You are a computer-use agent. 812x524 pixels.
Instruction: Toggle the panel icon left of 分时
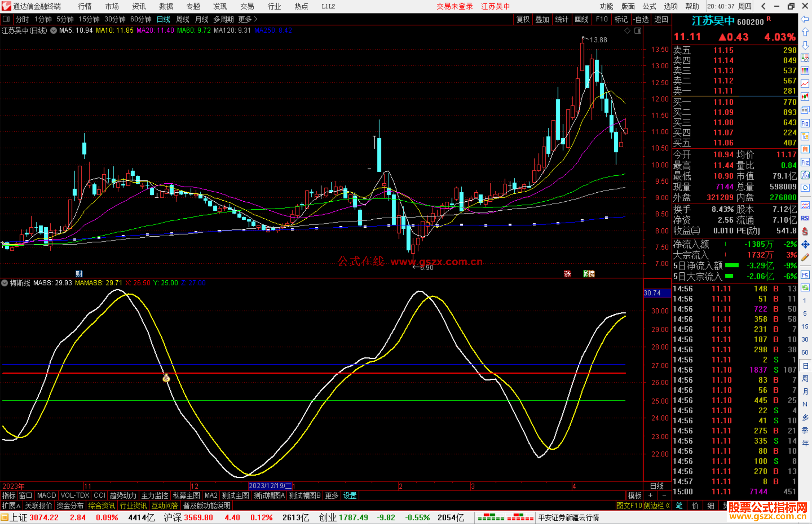pos(6,19)
